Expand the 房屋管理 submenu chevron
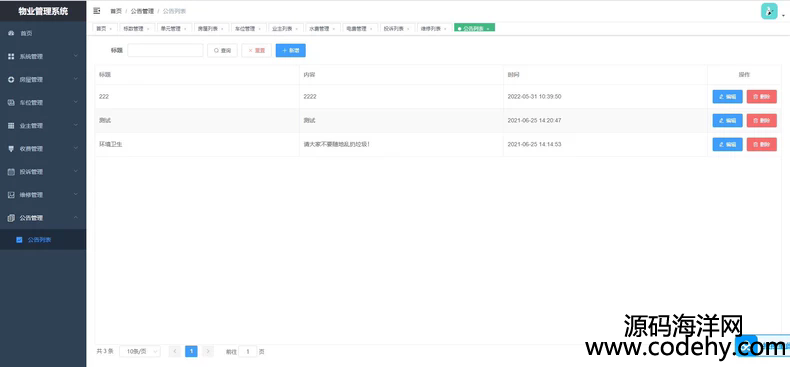 pyautogui.click(x=76, y=79)
